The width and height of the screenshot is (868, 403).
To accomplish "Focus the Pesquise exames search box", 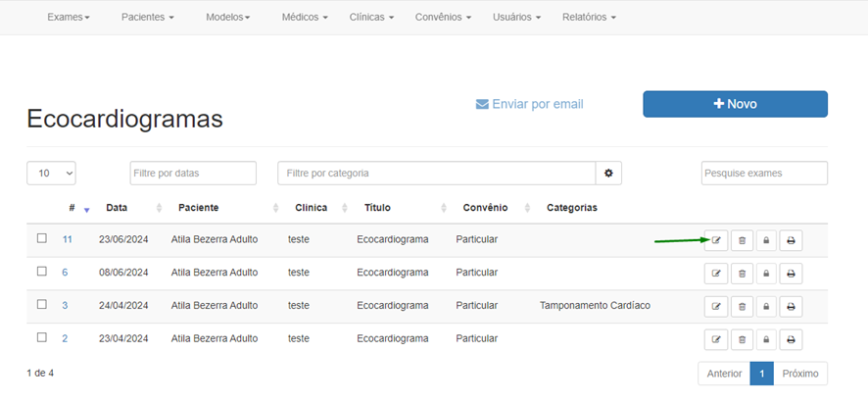I will click(764, 173).
